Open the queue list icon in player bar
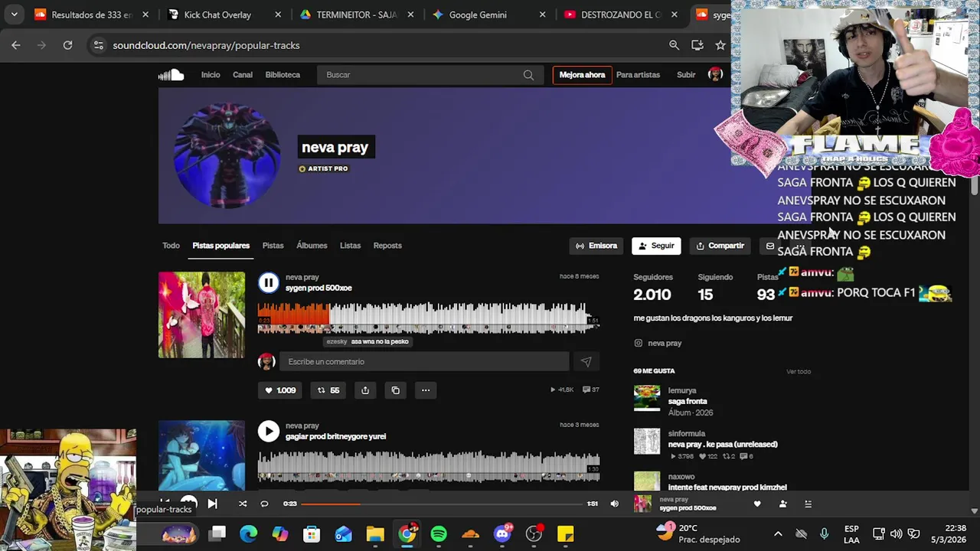The image size is (980, 551). pos(808,504)
